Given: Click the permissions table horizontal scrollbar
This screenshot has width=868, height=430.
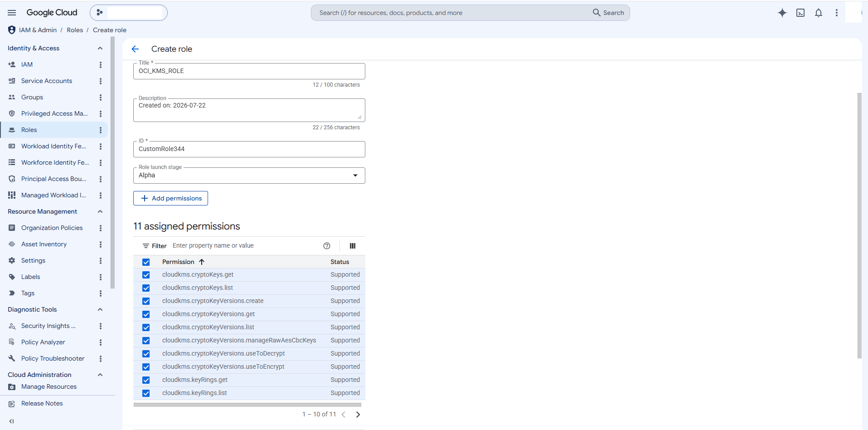Looking at the screenshot, I should 247,405.
